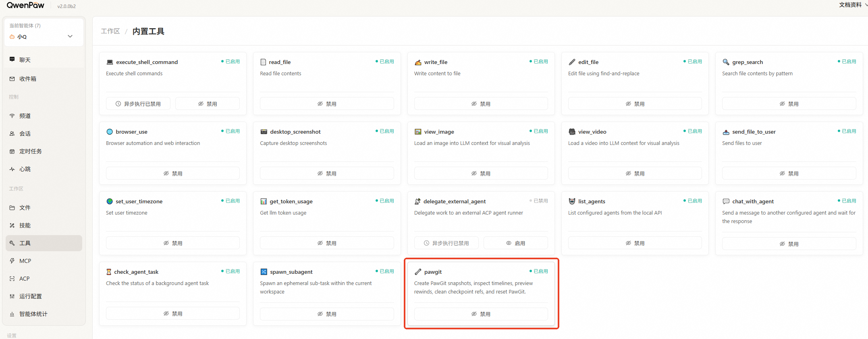Open the 收件箱 inbox
Image resolution: width=868 pixels, height=339 pixels.
[44, 79]
